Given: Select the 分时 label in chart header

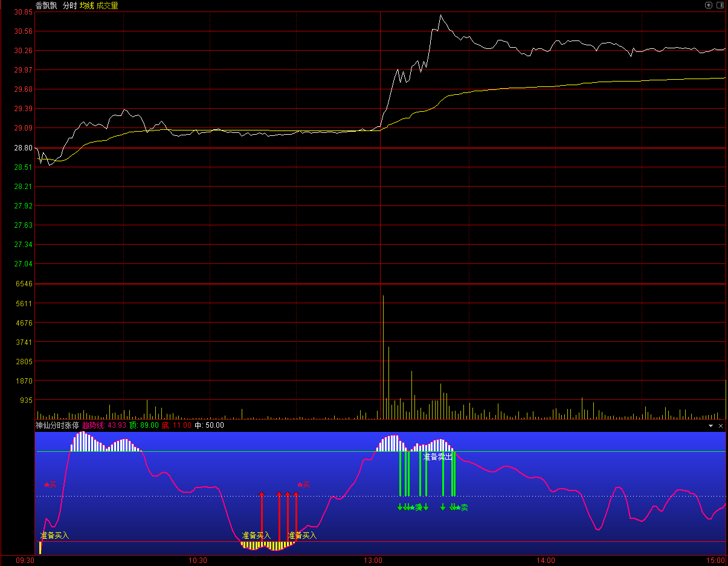Looking at the screenshot, I should [70, 5].
